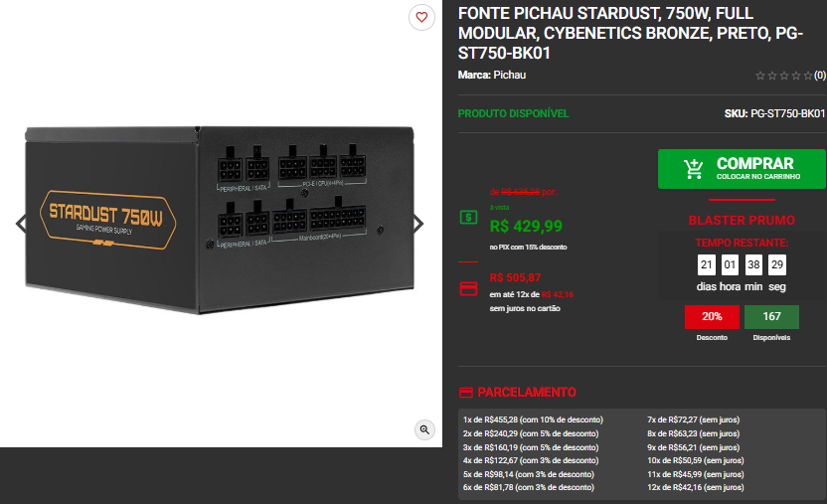The width and height of the screenshot is (827, 504).
Task: Show previous product image arrow
Action: coord(21,224)
